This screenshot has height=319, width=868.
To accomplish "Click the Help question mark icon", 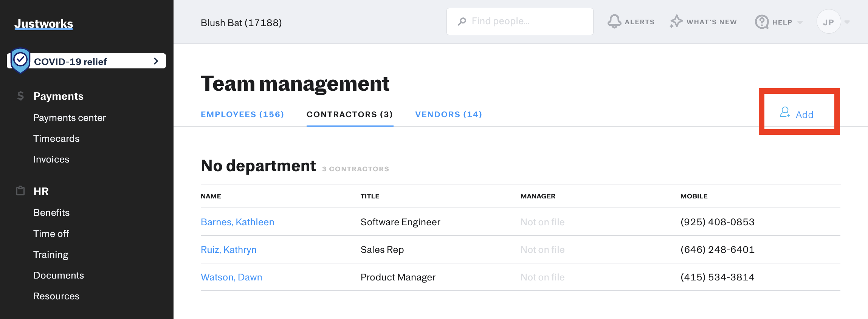I will click(x=761, y=22).
